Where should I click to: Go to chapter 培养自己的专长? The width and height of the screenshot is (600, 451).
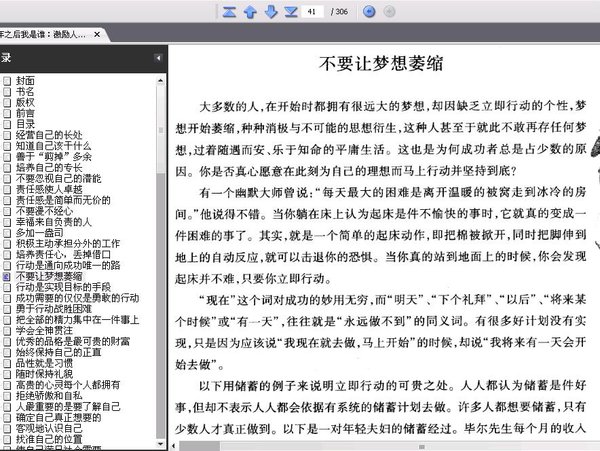(49, 168)
